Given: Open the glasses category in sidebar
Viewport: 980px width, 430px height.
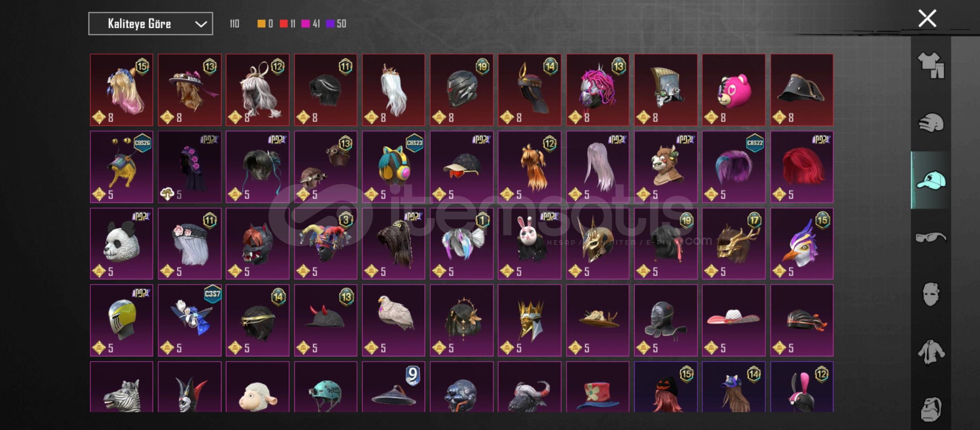Looking at the screenshot, I should 931,238.
